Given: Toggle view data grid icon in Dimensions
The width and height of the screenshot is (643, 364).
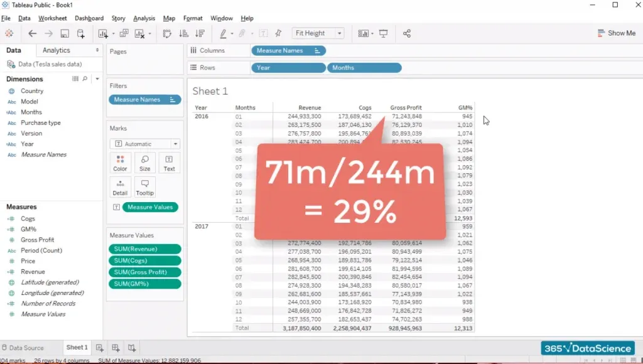Looking at the screenshot, I should pos(75,79).
